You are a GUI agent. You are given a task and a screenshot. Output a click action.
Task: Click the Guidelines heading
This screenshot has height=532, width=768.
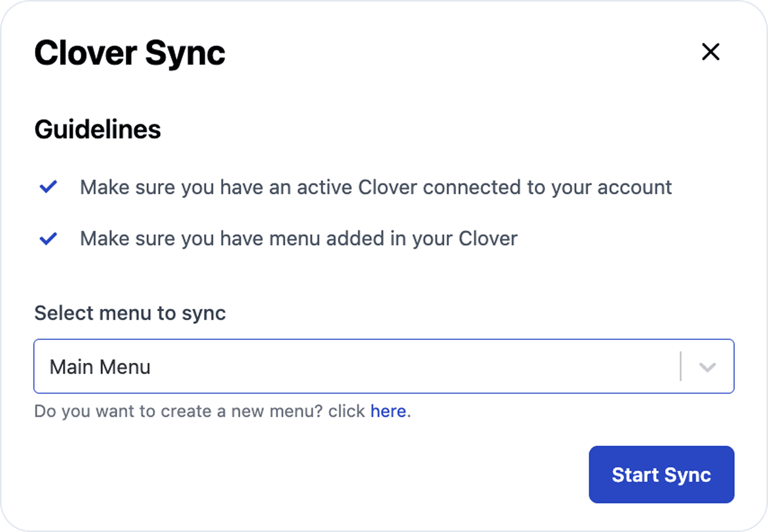[x=98, y=129]
